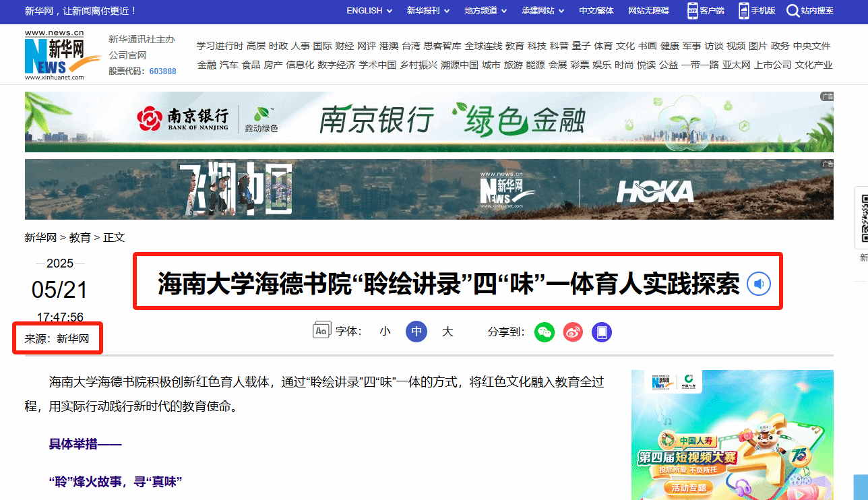This screenshot has height=500, width=868.
Task: Open the 南京银行 green finance banner
Action: [x=429, y=121]
